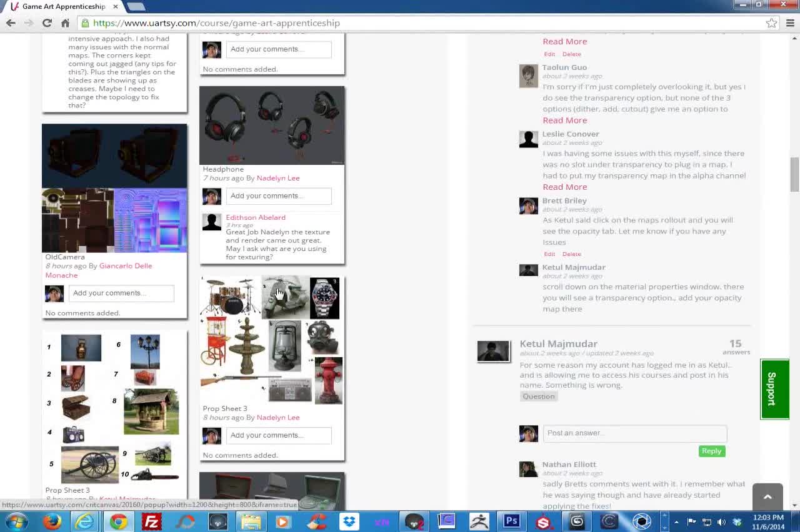Click Leslie Conover's silhouette avatar
Screen dimensions: 800x532
[528, 139]
